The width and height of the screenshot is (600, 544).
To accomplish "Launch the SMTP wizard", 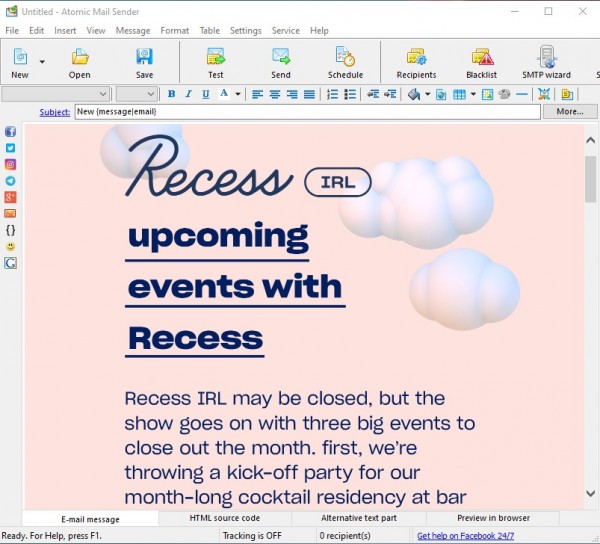I will 547,57.
